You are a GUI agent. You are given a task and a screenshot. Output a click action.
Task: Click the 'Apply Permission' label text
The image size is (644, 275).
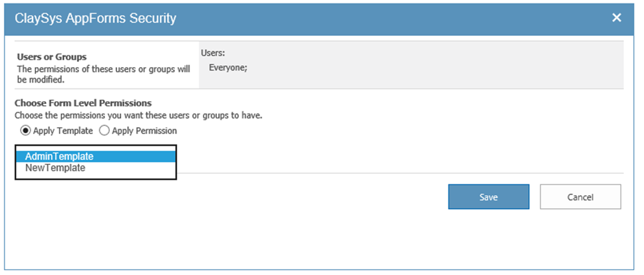(x=144, y=131)
